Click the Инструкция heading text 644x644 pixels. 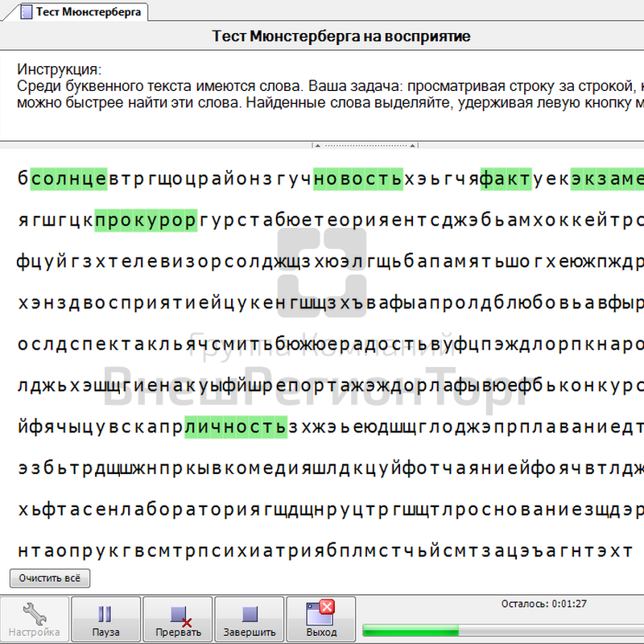coord(59,69)
